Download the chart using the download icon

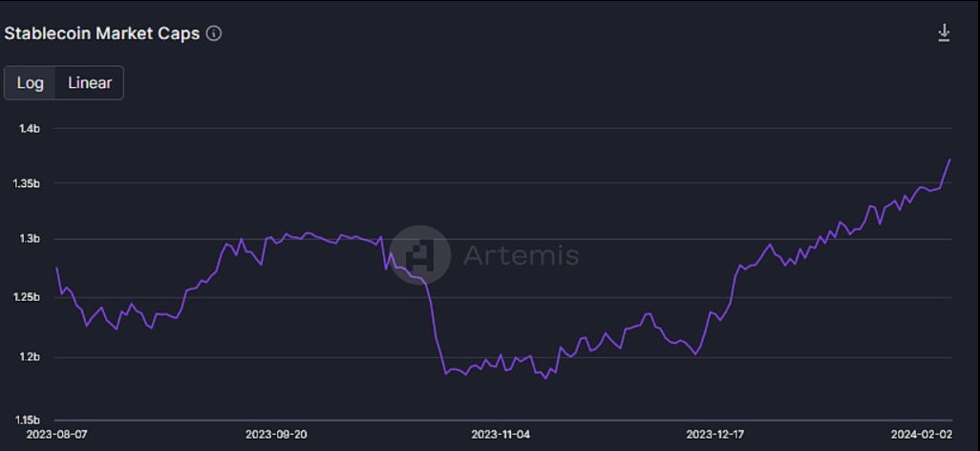tap(944, 33)
